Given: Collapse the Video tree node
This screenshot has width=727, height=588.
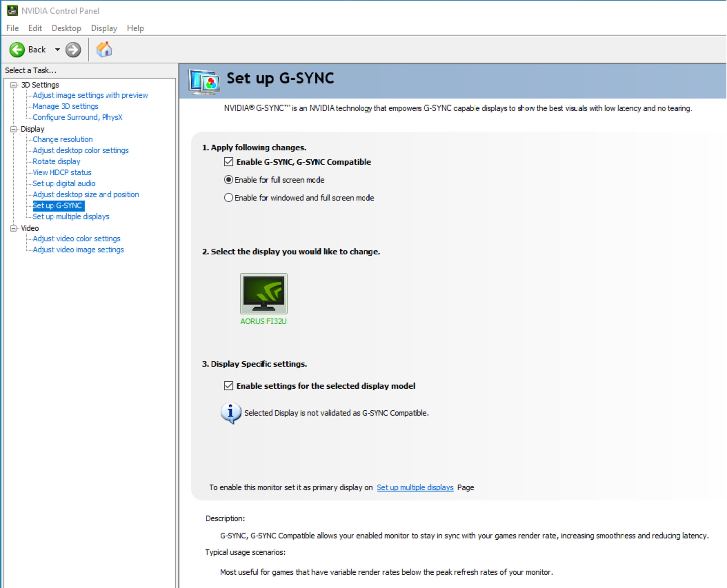Looking at the screenshot, I should [13, 228].
